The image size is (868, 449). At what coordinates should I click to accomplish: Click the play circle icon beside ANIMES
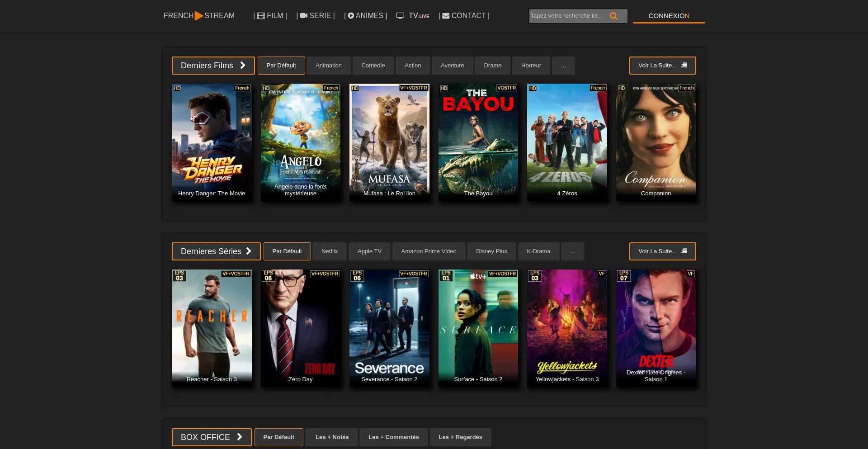click(351, 16)
